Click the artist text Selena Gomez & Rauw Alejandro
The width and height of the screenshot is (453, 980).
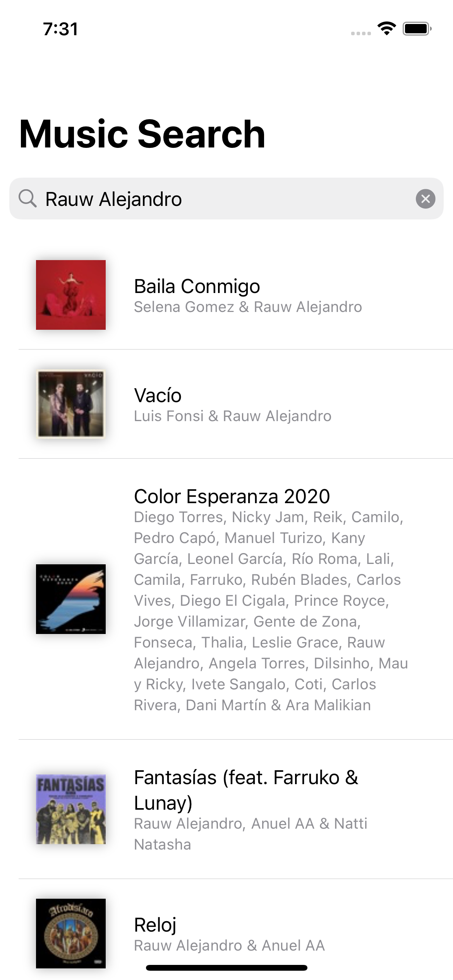point(248,307)
